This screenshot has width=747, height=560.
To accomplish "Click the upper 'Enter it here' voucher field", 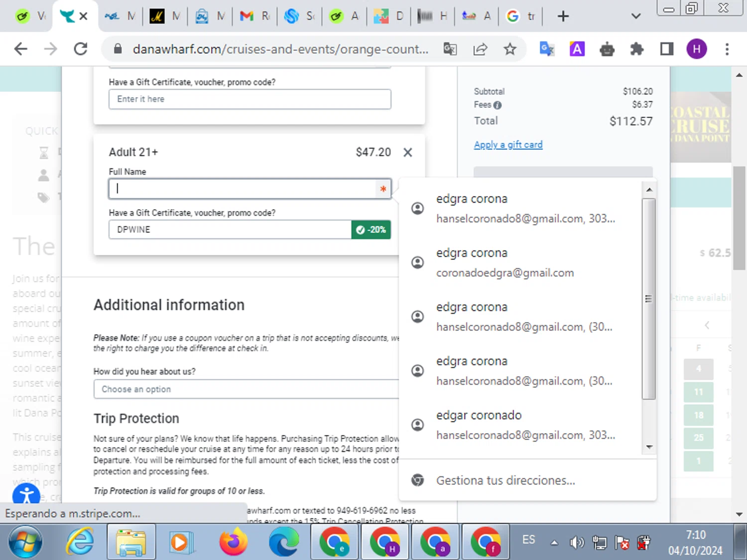I will pos(250,99).
